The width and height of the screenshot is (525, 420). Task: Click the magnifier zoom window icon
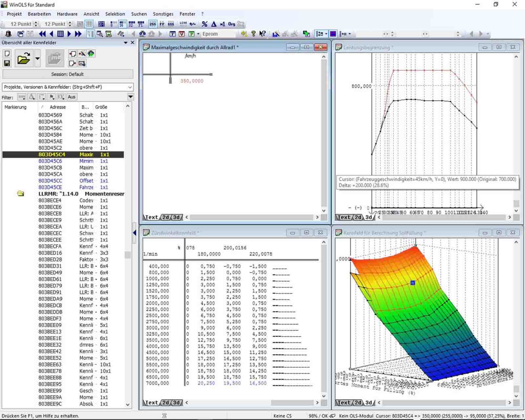tap(100, 34)
